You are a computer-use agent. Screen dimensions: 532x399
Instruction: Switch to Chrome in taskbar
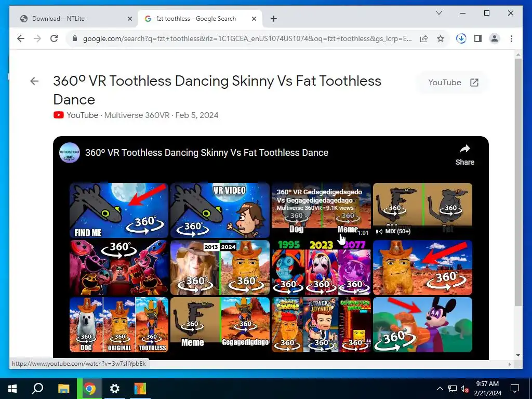89,389
